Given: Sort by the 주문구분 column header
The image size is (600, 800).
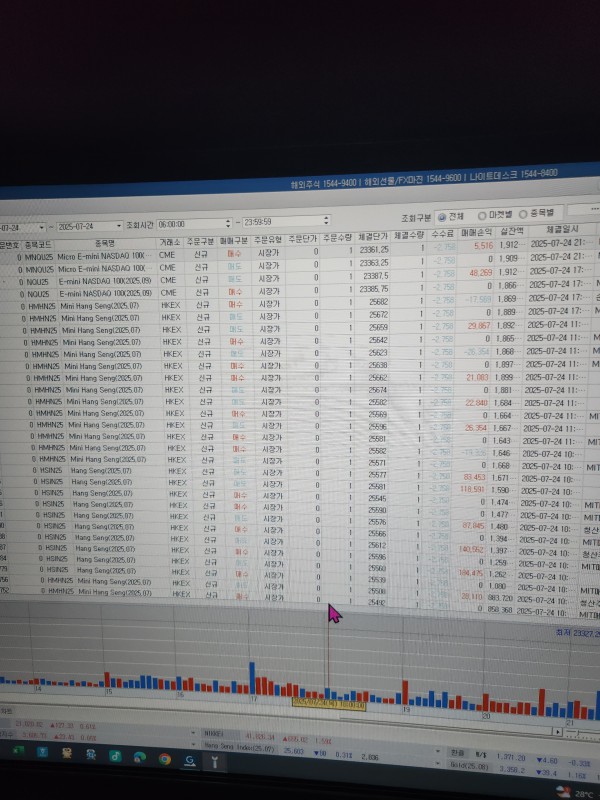Looking at the screenshot, I should click(201, 241).
